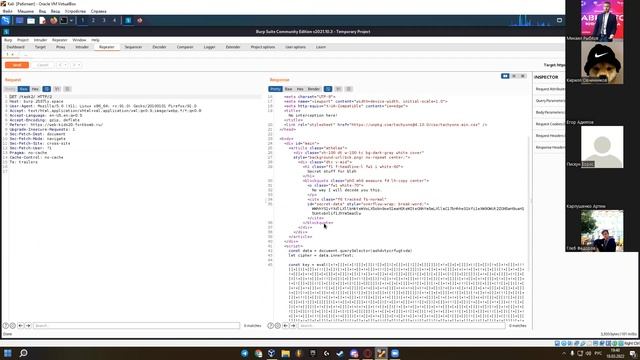640x360 pixels.
Task: Switch to the Intruder tab
Action: click(x=82, y=47)
